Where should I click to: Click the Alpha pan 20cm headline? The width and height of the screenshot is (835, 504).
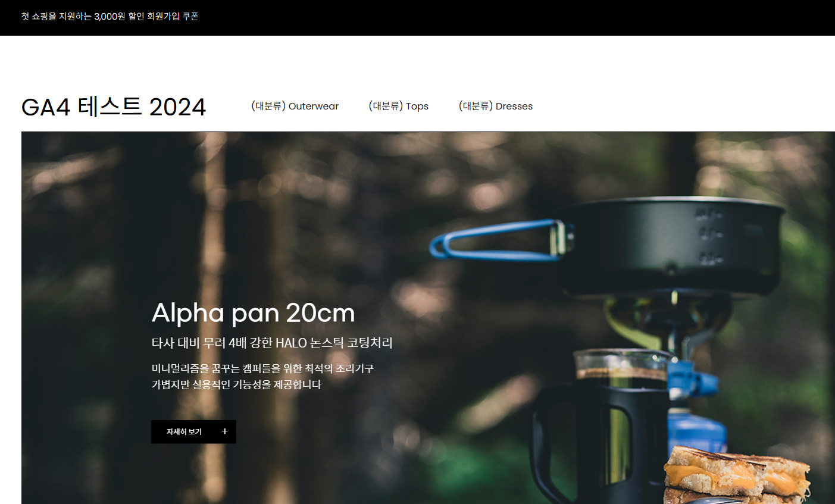coord(253,313)
